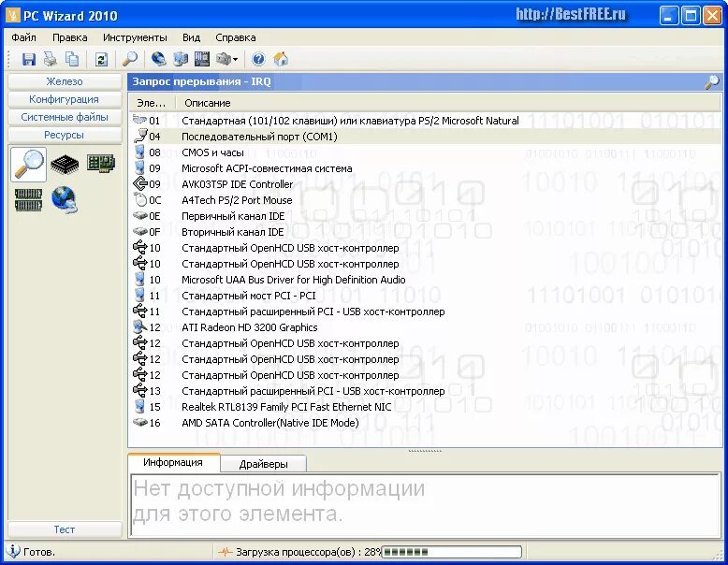Open the Файл menu
The width and height of the screenshot is (728, 565).
[23, 37]
